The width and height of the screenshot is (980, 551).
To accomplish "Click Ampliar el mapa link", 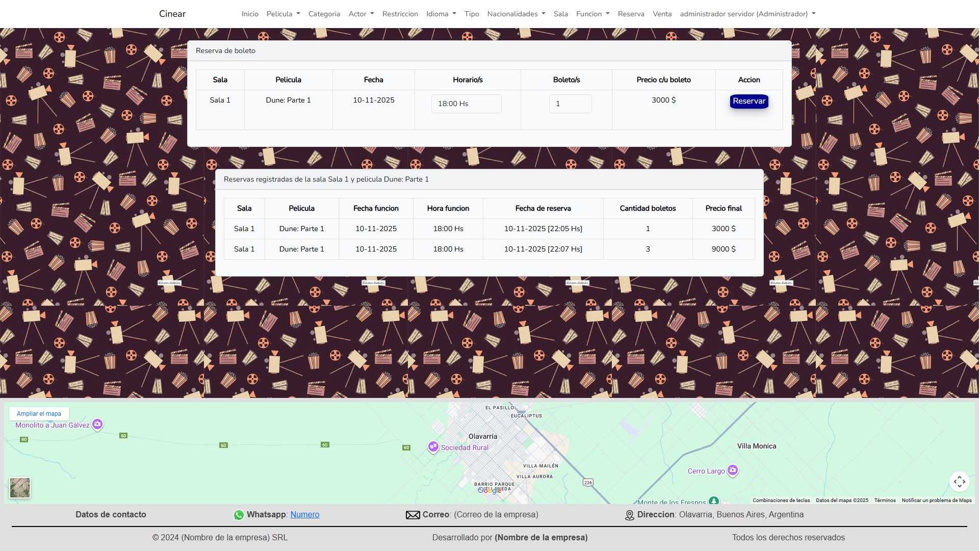I will (x=39, y=414).
